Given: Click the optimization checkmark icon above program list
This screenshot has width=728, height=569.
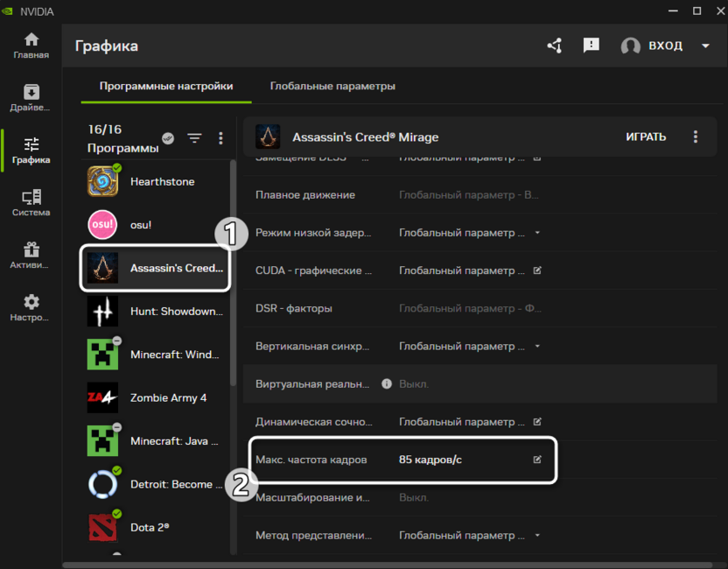Looking at the screenshot, I should click(168, 138).
